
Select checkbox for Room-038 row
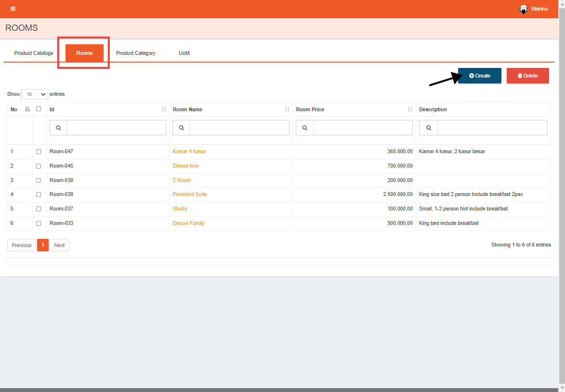click(x=39, y=195)
